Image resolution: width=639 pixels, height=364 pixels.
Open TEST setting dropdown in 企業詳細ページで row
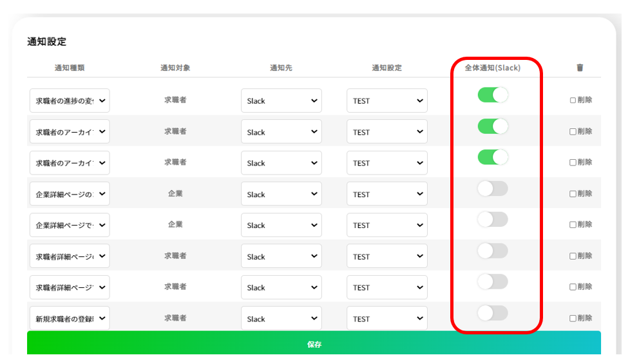387,225
